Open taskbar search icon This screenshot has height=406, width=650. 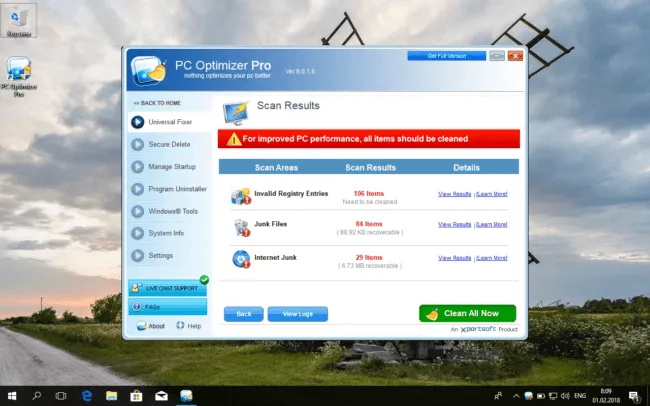click(36, 396)
